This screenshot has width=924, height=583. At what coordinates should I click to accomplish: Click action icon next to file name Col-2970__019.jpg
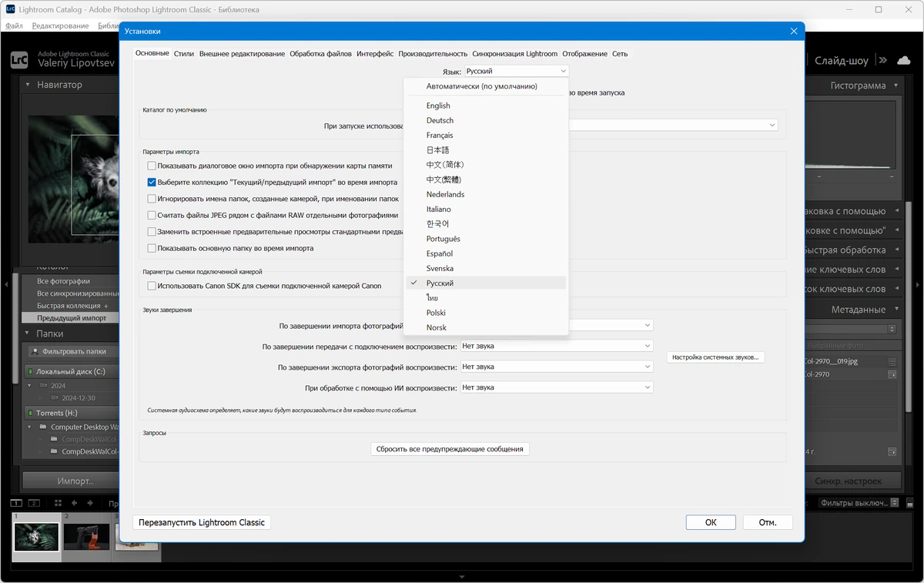click(x=892, y=361)
